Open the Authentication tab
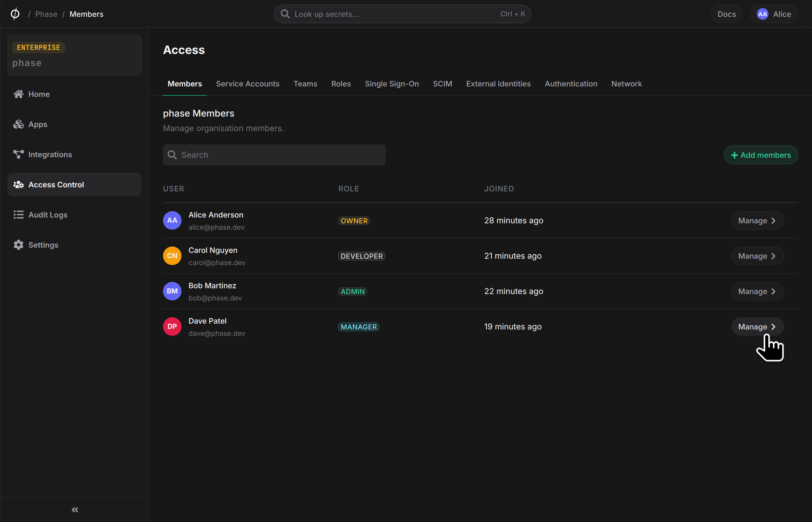812x522 pixels. (x=571, y=84)
